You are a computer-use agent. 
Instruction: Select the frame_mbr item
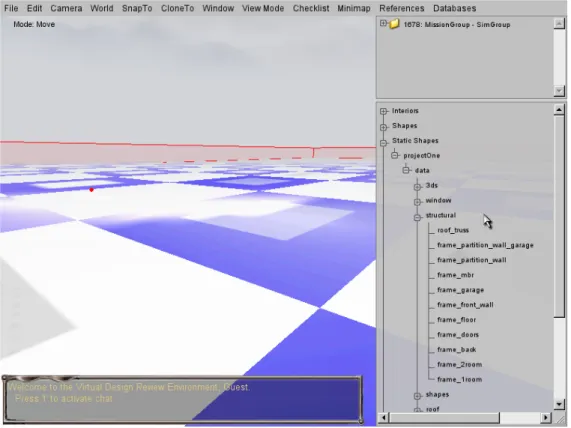tap(456, 275)
